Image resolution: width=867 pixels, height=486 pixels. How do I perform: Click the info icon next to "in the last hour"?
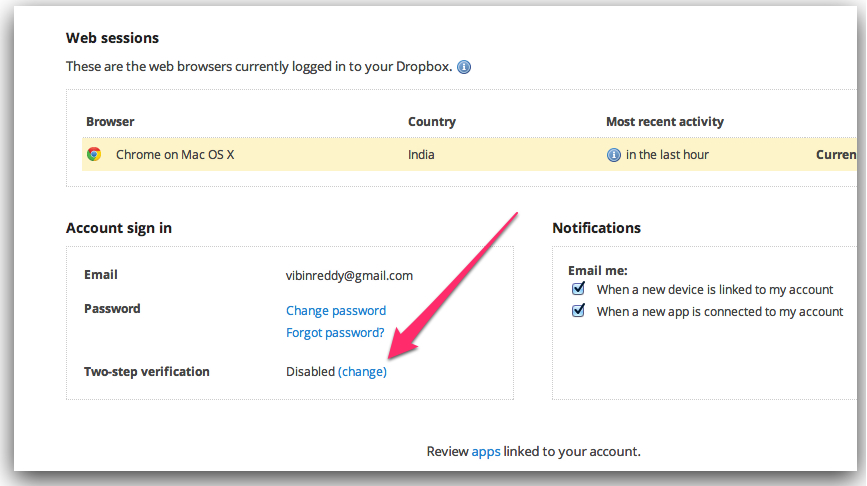tap(613, 155)
